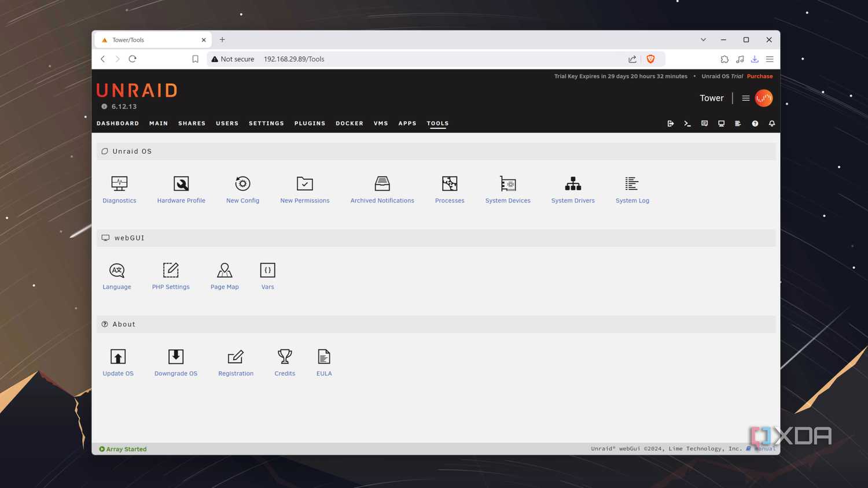Screen dimensions: 868x488
Task: Open the EULA document
Action: tap(324, 363)
